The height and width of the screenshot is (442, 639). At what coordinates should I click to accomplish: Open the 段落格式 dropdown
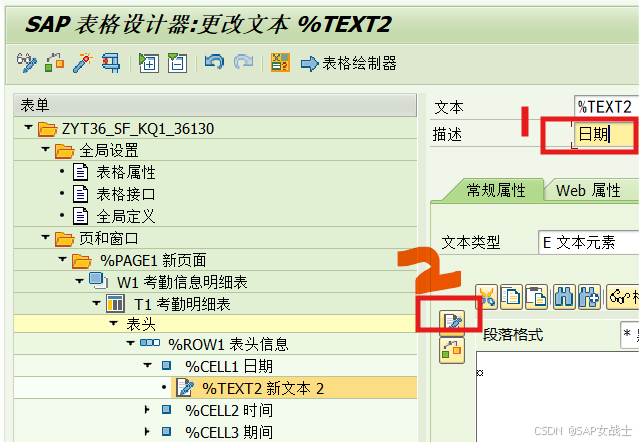(x=630, y=335)
